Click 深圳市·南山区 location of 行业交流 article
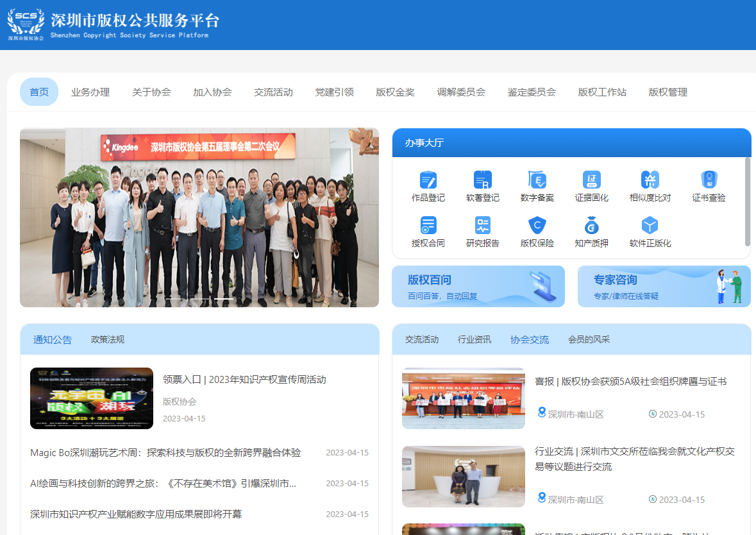The image size is (756, 535). coord(576,500)
